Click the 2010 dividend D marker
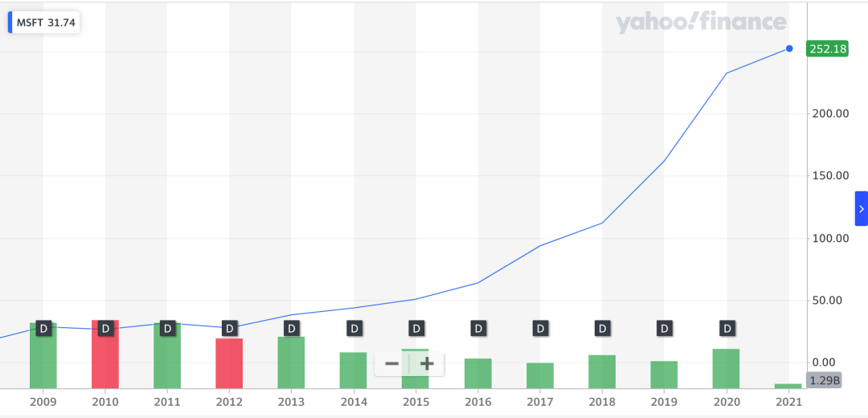Viewport: 868px width, 418px height. pyautogui.click(x=105, y=328)
